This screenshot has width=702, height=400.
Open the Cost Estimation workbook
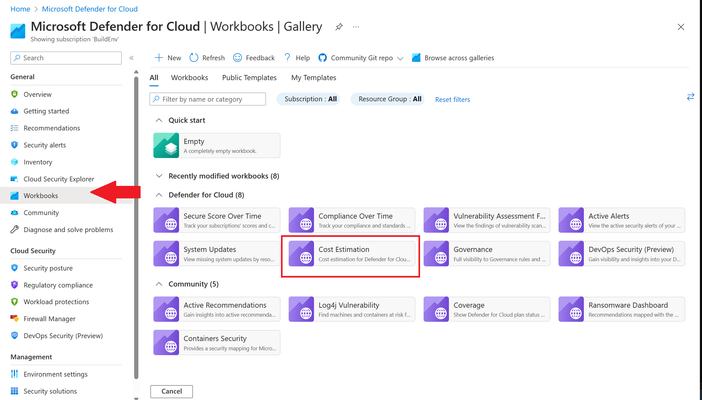pyautogui.click(x=352, y=254)
